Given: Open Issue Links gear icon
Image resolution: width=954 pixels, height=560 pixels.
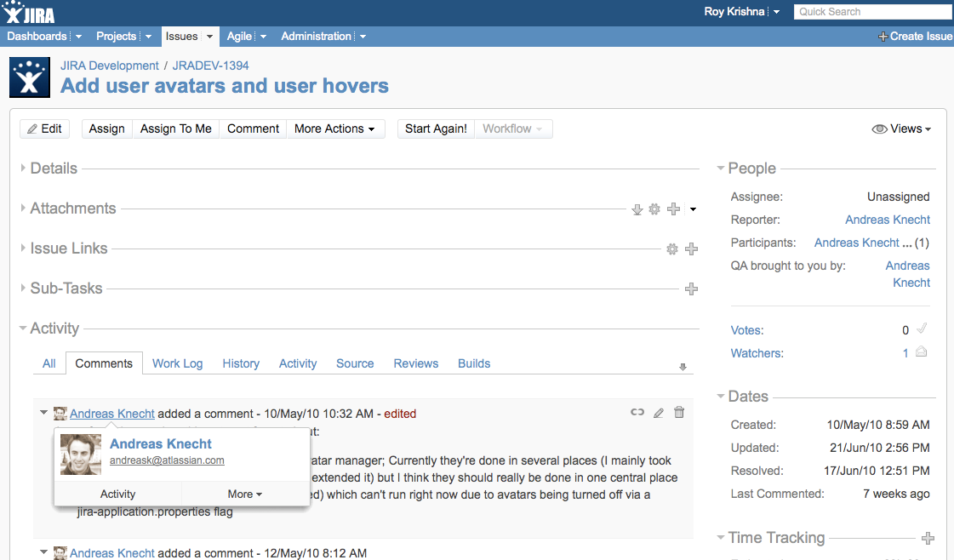Looking at the screenshot, I should 671,249.
